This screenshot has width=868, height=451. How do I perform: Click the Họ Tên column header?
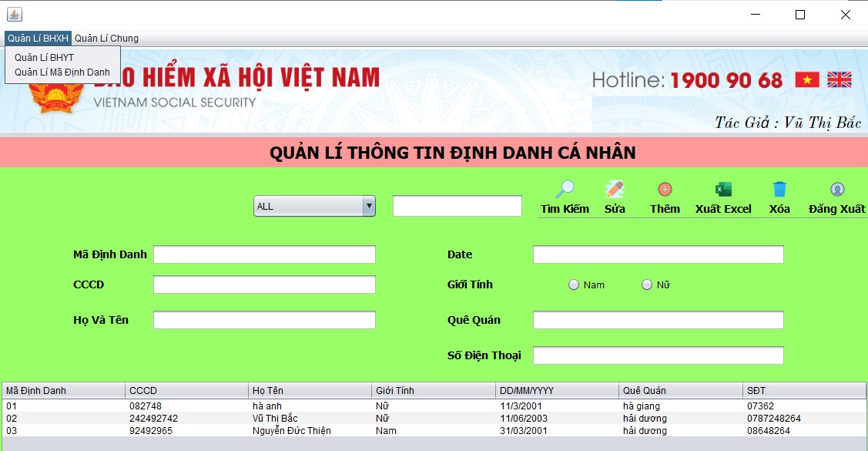pos(310,391)
